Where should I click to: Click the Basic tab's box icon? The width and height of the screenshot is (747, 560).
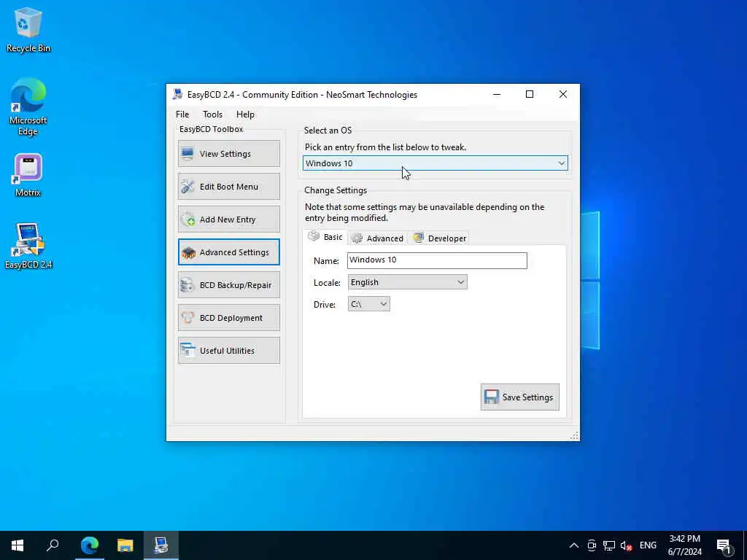coord(314,236)
